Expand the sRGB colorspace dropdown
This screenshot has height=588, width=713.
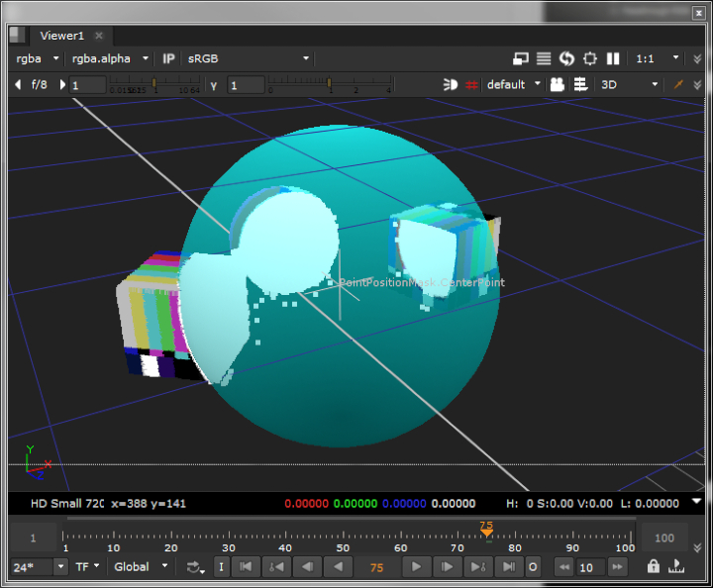click(248, 58)
